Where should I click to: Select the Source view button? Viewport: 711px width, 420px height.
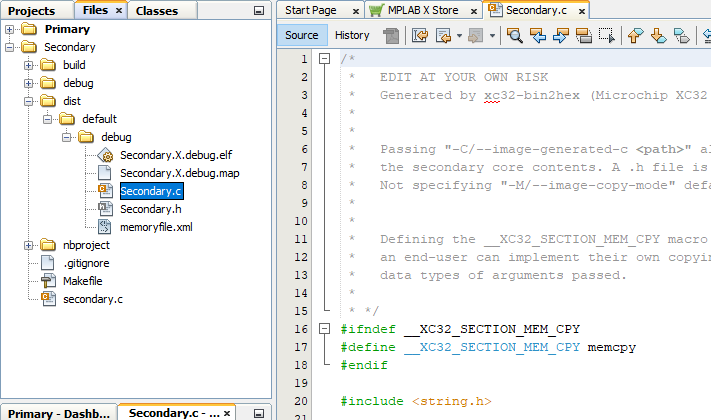(x=301, y=35)
